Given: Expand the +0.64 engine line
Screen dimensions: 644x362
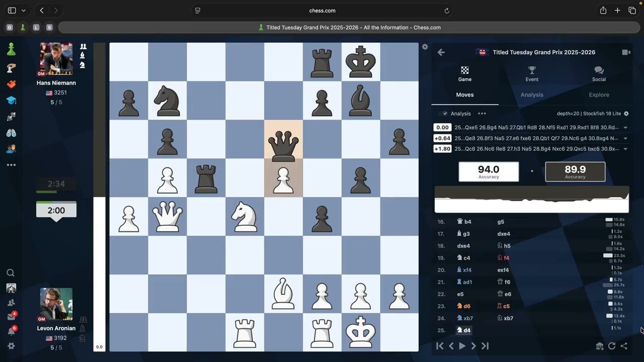Looking at the screenshot, I should click(625, 138).
